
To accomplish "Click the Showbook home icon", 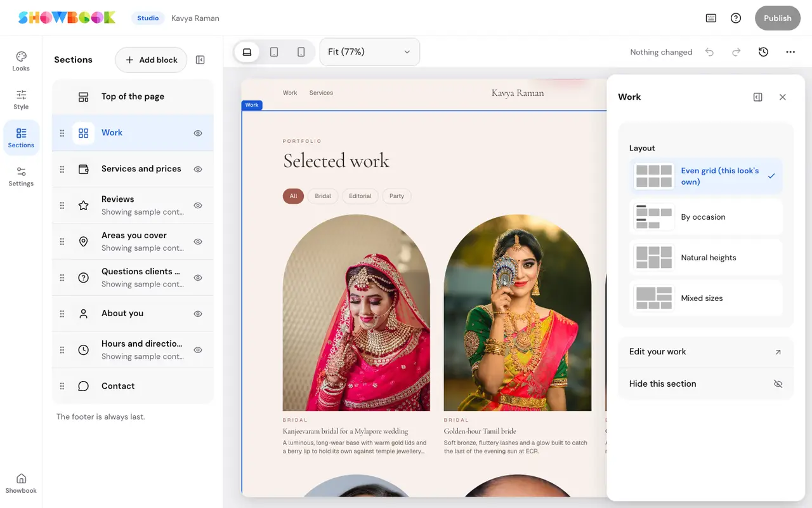I will click(x=21, y=483).
